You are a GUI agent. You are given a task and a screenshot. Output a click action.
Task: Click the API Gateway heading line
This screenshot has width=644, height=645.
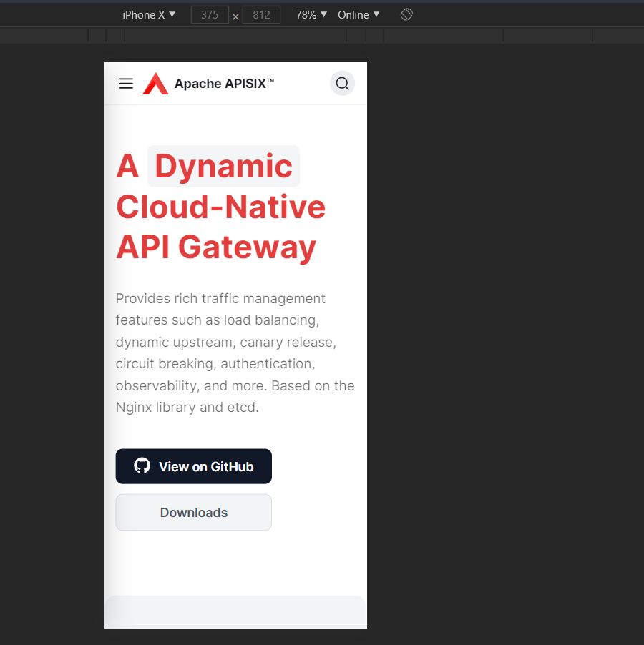216,247
